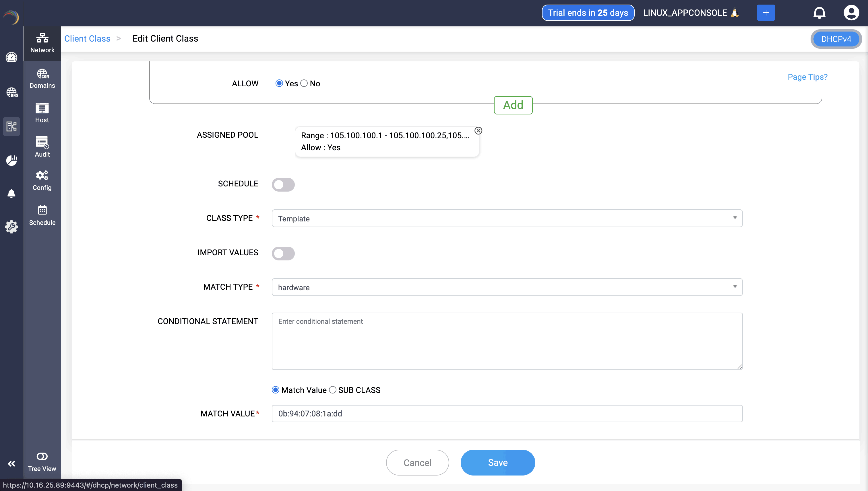Expand the MATCH TYPE dropdown
This screenshot has height=491, width=868.
[x=507, y=287]
